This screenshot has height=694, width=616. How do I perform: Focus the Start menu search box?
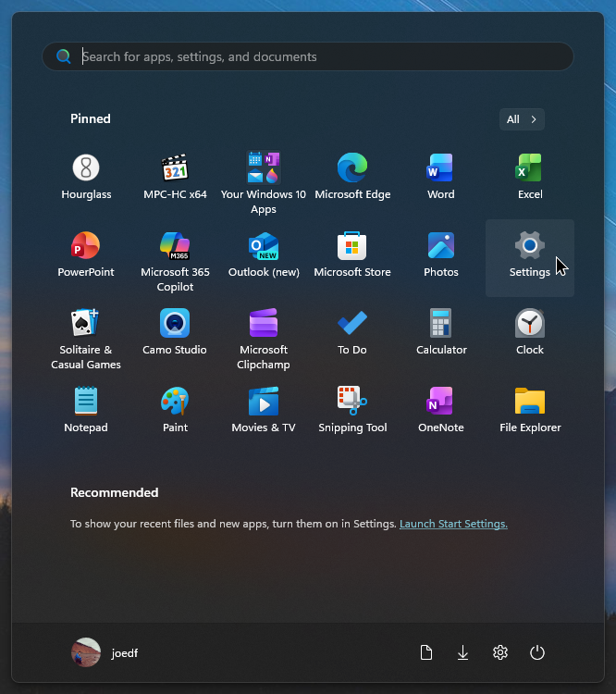tap(308, 56)
